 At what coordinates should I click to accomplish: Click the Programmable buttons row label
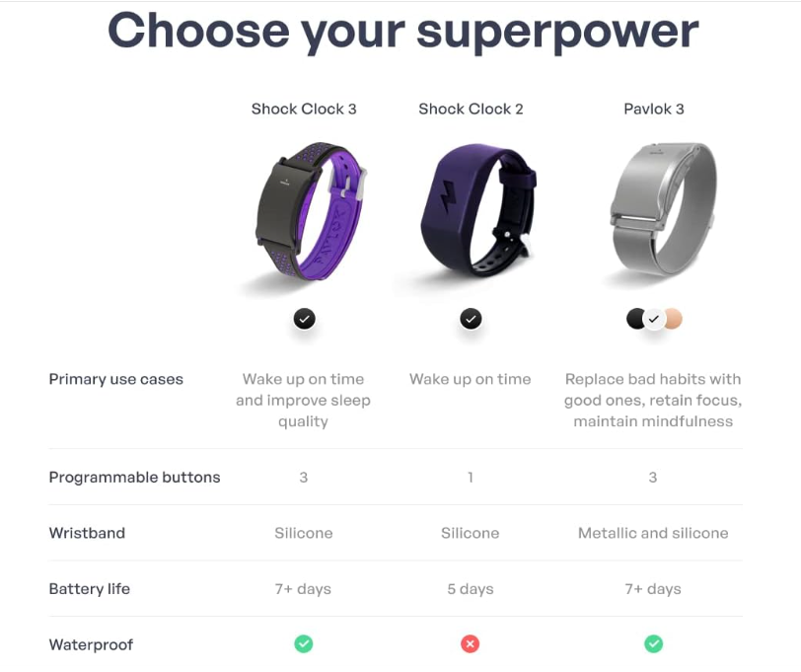coord(134,477)
